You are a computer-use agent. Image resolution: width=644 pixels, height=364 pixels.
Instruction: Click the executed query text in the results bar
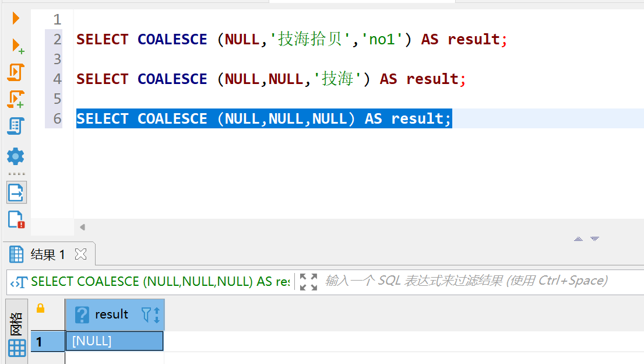coord(160,281)
